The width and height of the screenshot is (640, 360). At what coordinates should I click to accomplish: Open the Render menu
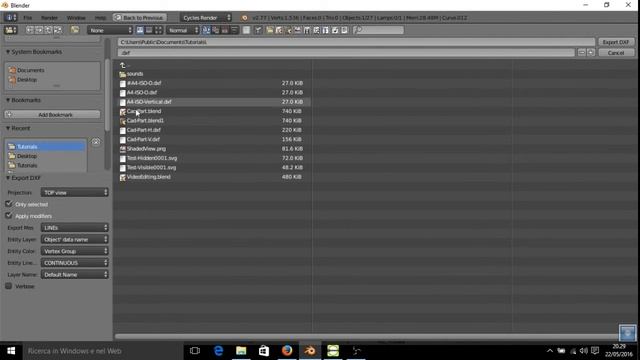pos(49,18)
